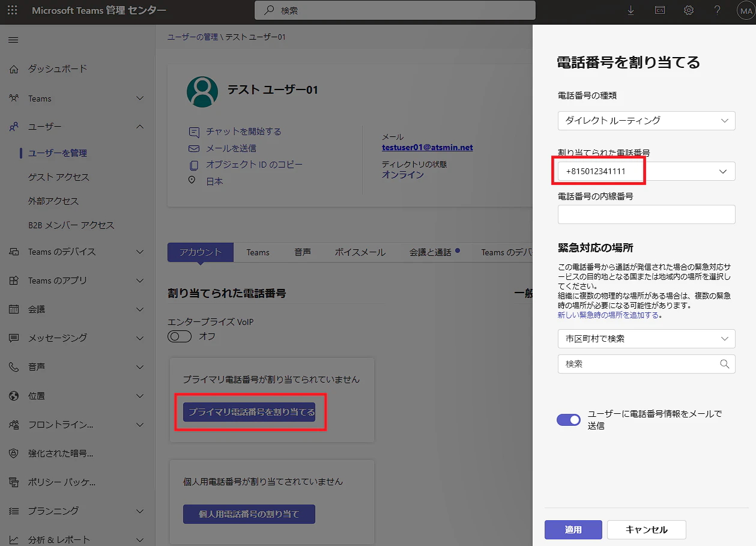Click the チャットを開始する chat icon
Viewport: 756px width, 546px height.
tap(194, 132)
